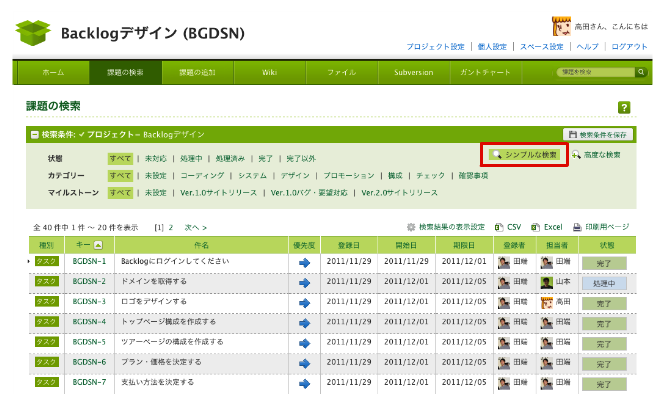The image size is (661, 402).
Task: Click priority arrow icon for BGDSN-6
Action: point(304,364)
